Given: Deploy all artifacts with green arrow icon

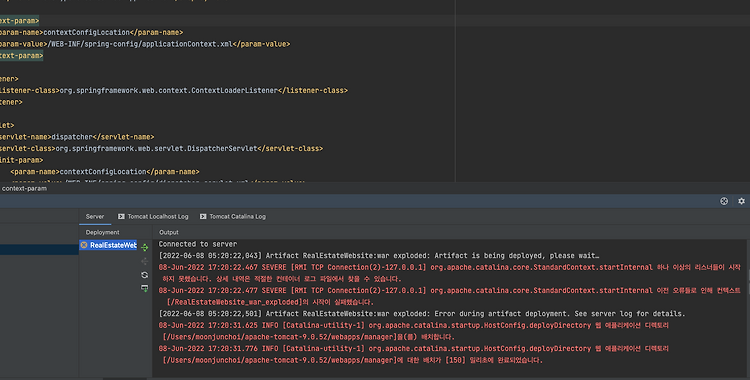Looking at the screenshot, I should point(145,247).
